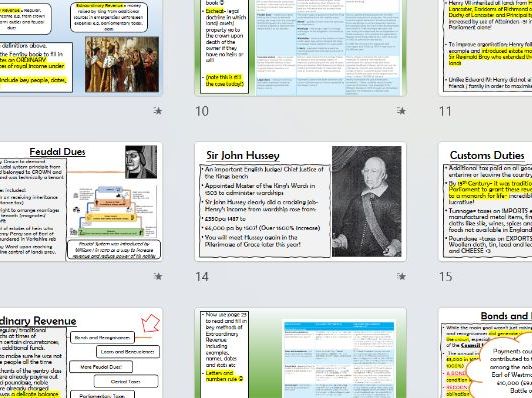Select the Escheat definition slide with table
532x398 pixels.
[x=300, y=48]
